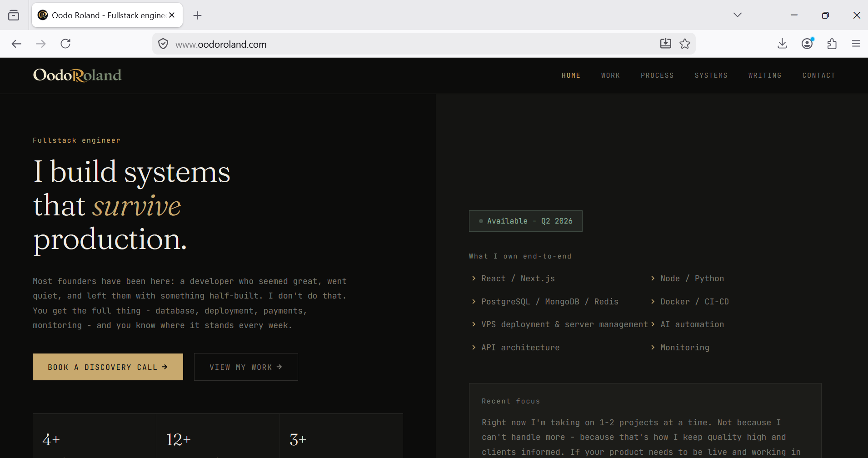
Task: Click the React / Next.js list item
Action: [x=514, y=279]
